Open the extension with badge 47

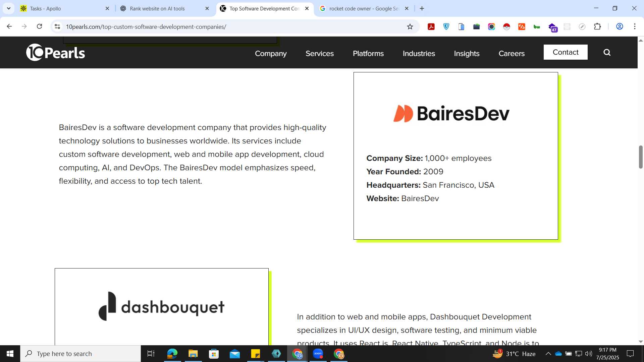pyautogui.click(x=552, y=27)
